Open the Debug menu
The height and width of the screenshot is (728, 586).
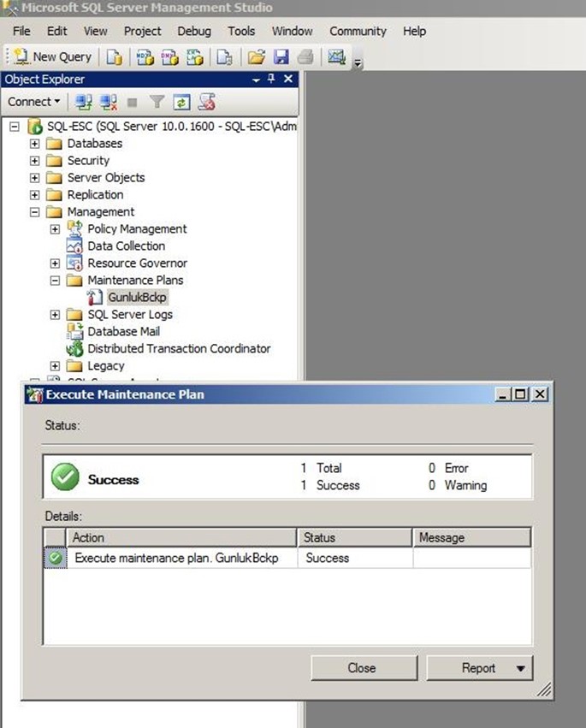(194, 31)
